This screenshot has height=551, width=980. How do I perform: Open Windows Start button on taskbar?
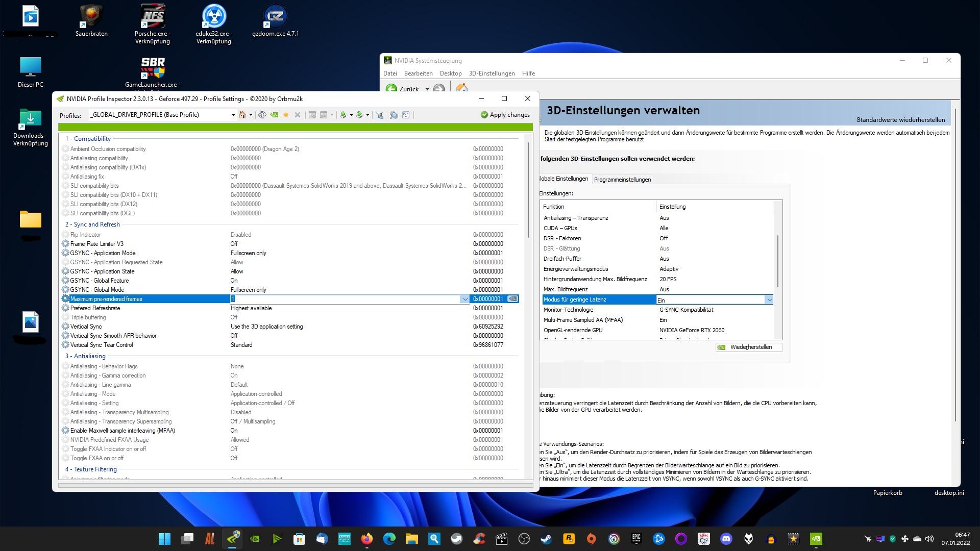pos(164,539)
